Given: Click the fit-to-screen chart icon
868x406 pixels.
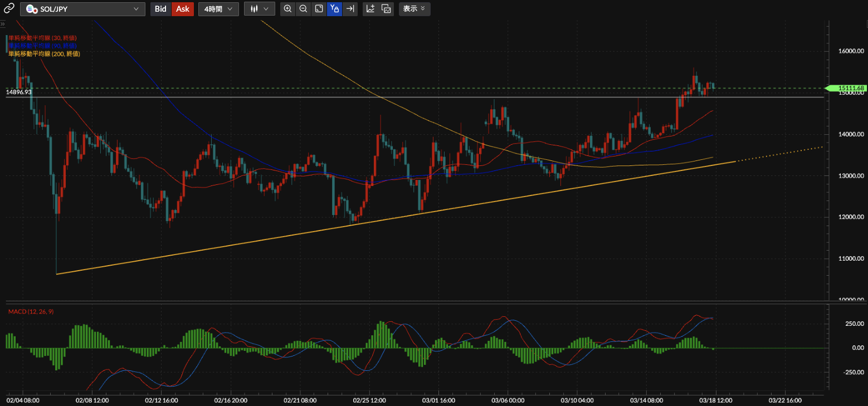Looking at the screenshot, I should coord(319,9).
